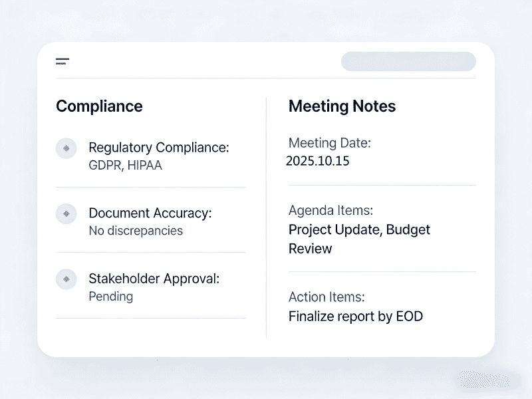The image size is (532, 399).
Task: Switch to the Compliance panel
Action: coord(99,106)
